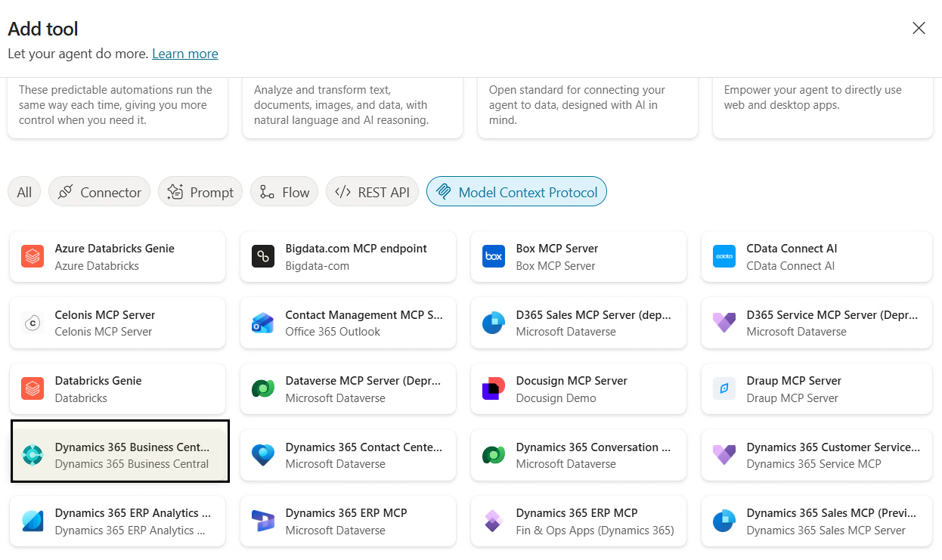
Task: Close the Add tool dialog
Action: click(x=919, y=28)
